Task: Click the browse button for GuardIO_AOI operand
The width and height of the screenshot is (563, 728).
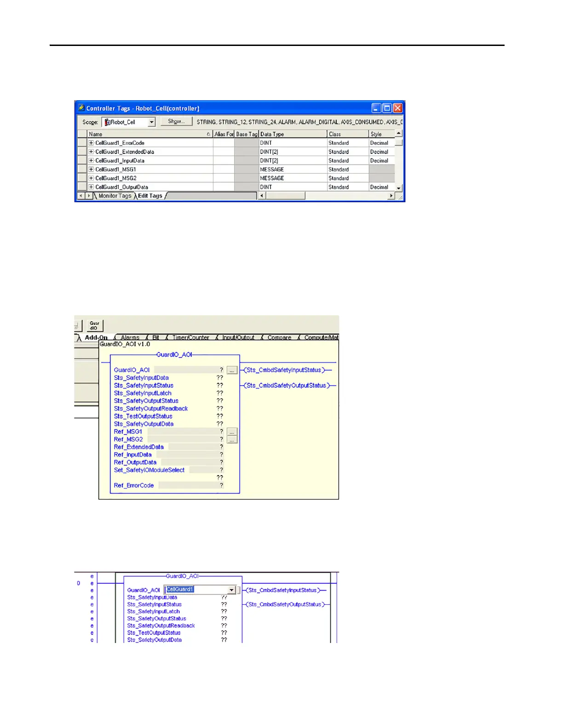Action: click(232, 370)
